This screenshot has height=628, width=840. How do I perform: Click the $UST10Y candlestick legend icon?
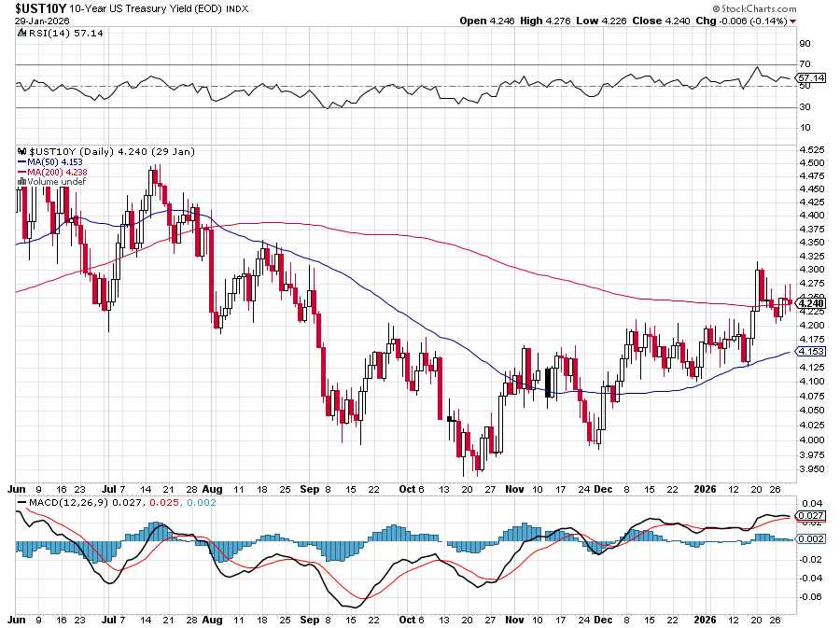21,151
